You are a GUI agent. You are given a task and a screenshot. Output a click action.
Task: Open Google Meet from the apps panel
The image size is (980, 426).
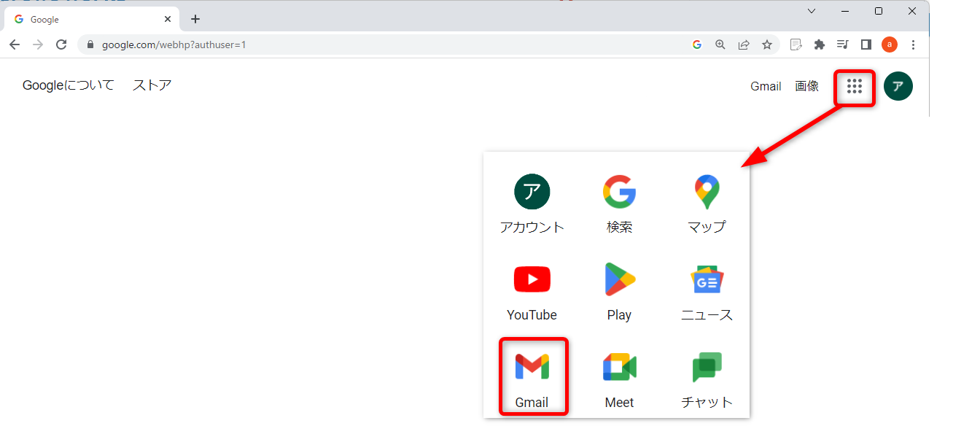coord(619,379)
